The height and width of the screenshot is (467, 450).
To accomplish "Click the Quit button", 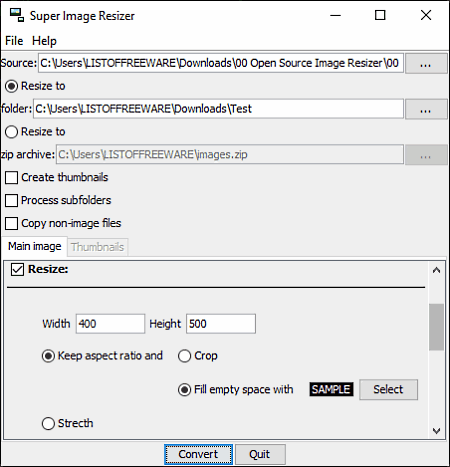I will [260, 454].
